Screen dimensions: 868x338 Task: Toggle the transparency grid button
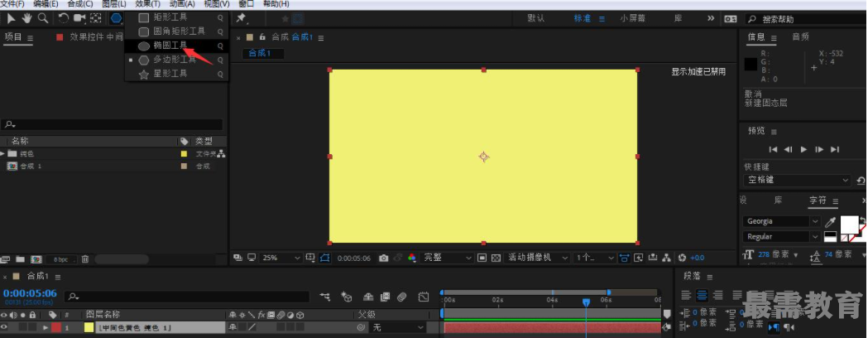[496, 258]
